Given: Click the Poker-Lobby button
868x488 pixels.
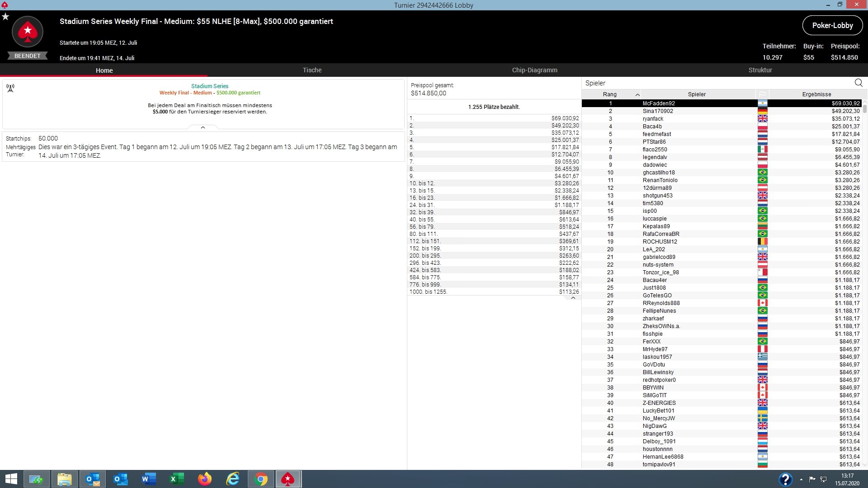Looking at the screenshot, I should [x=832, y=25].
